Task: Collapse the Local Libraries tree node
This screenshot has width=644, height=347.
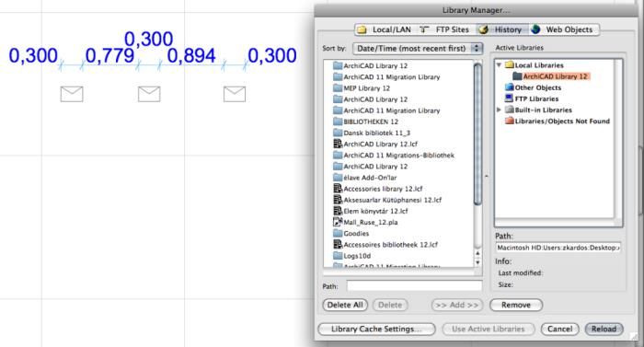Action: click(x=499, y=65)
